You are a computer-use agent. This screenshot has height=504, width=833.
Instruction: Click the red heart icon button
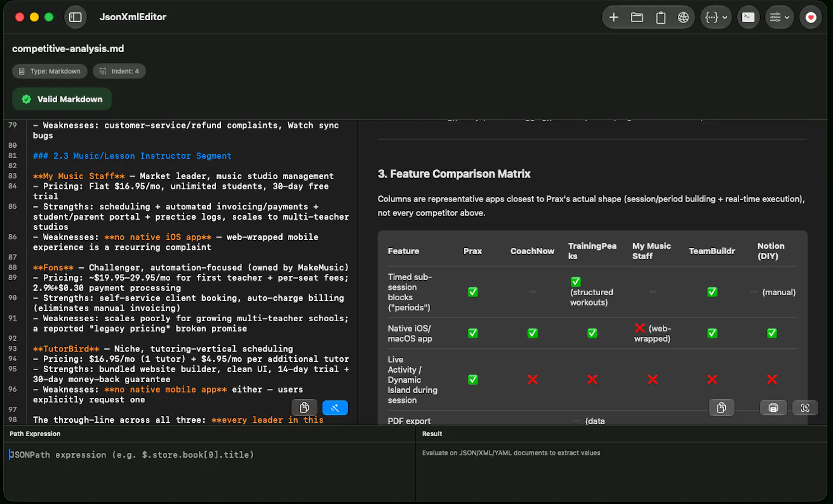(x=811, y=17)
